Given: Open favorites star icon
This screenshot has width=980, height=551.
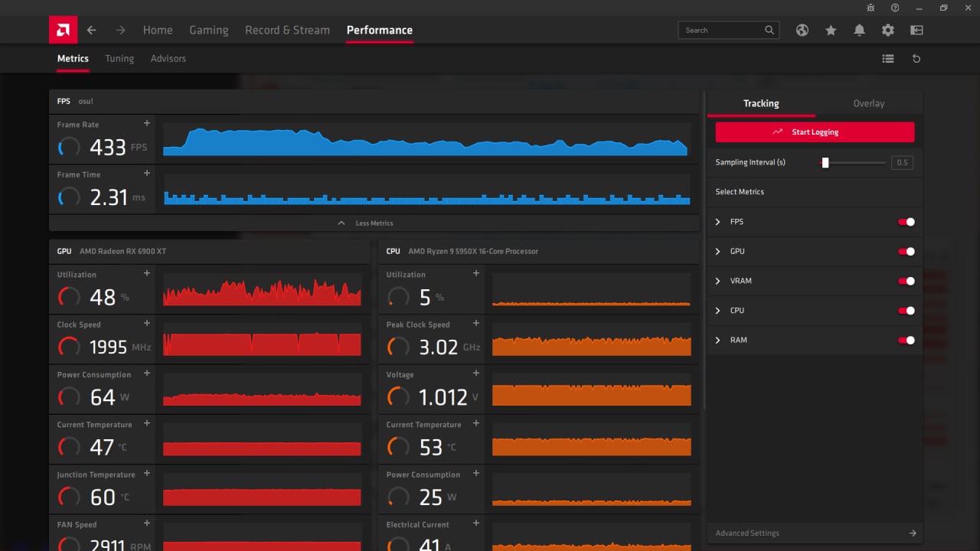Looking at the screenshot, I should tap(831, 31).
